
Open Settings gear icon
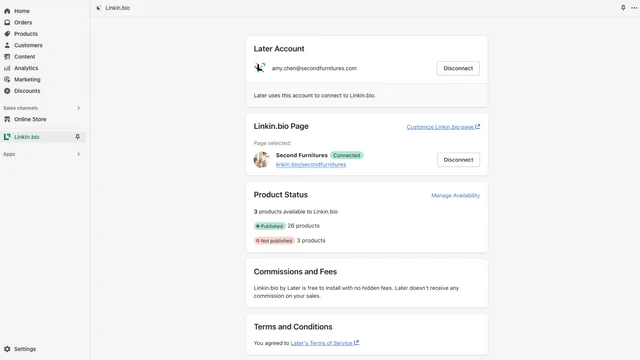[7, 349]
